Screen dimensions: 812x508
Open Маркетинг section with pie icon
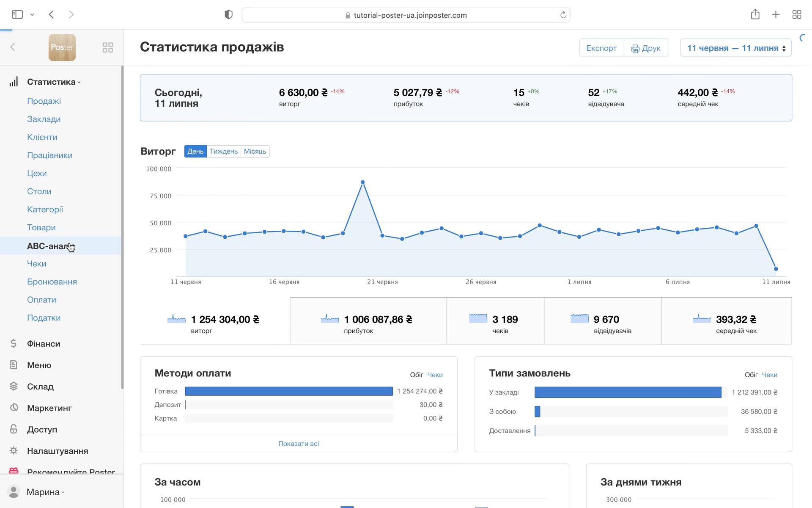coord(49,408)
